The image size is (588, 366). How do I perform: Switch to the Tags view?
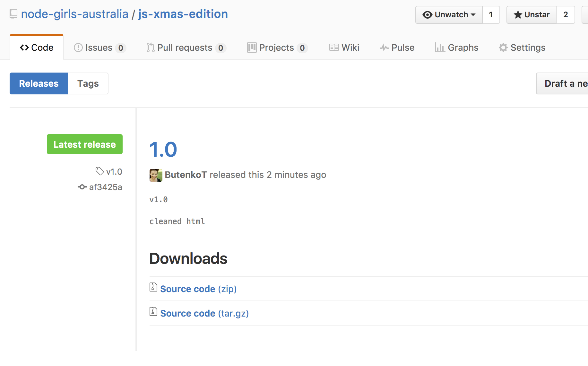(x=88, y=83)
